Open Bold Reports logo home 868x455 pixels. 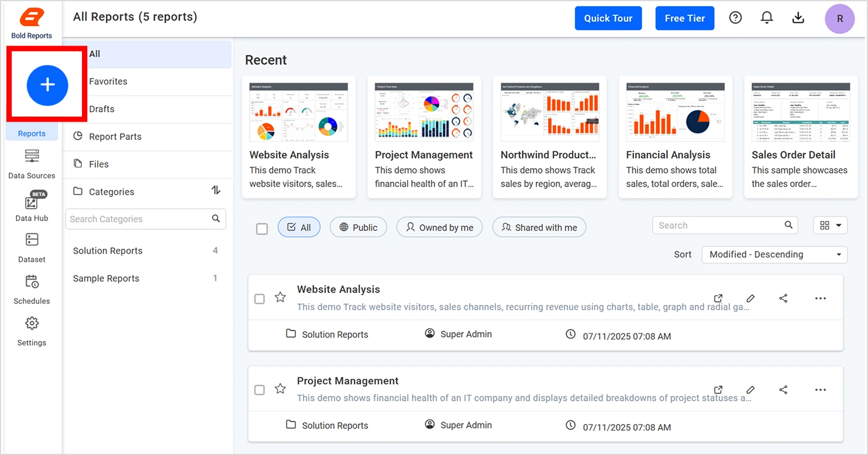point(32,24)
